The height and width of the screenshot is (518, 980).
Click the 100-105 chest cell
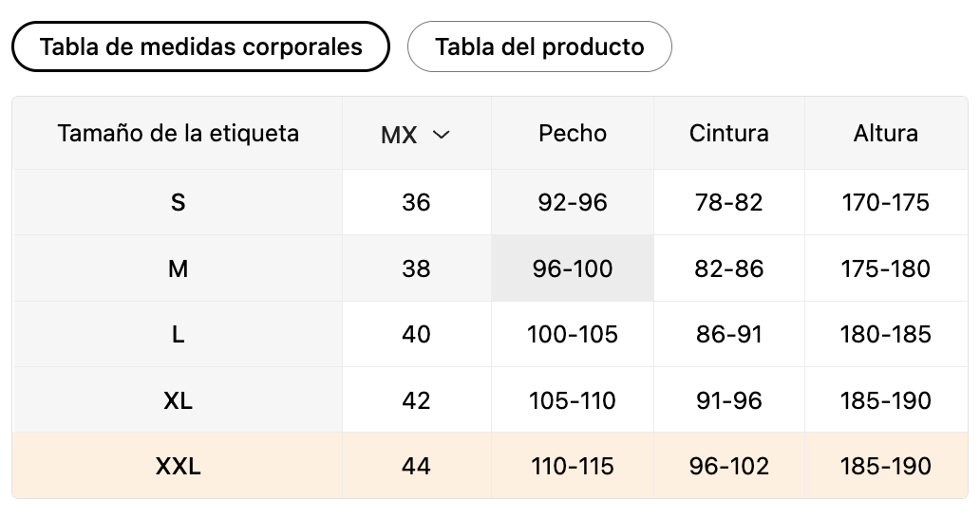[x=573, y=335]
